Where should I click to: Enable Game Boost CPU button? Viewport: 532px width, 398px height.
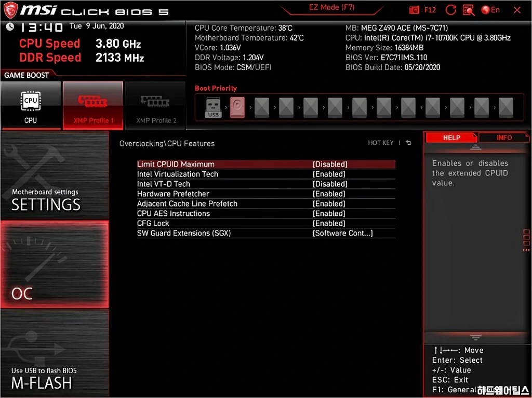tap(31, 105)
